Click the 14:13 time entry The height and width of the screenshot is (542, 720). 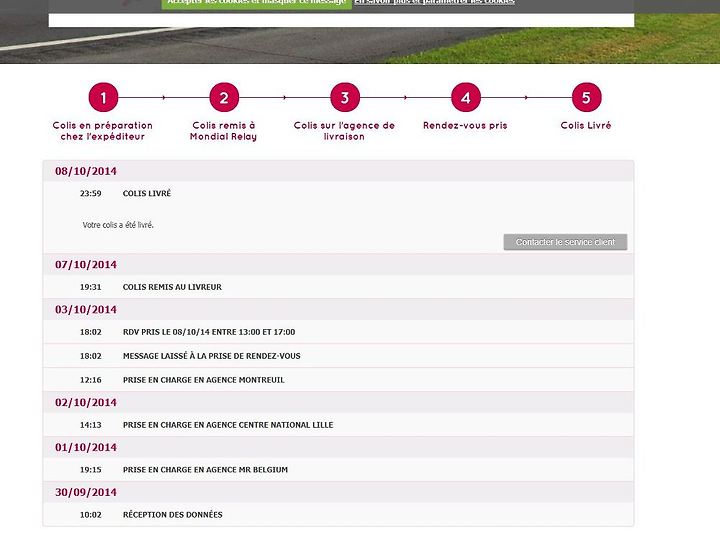click(x=90, y=425)
